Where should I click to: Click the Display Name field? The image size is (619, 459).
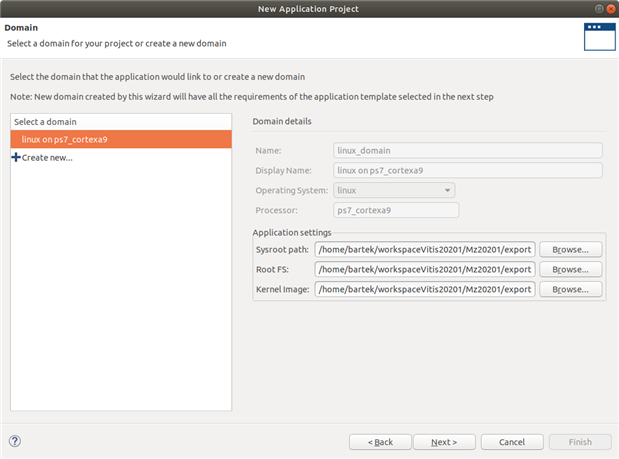point(467,170)
